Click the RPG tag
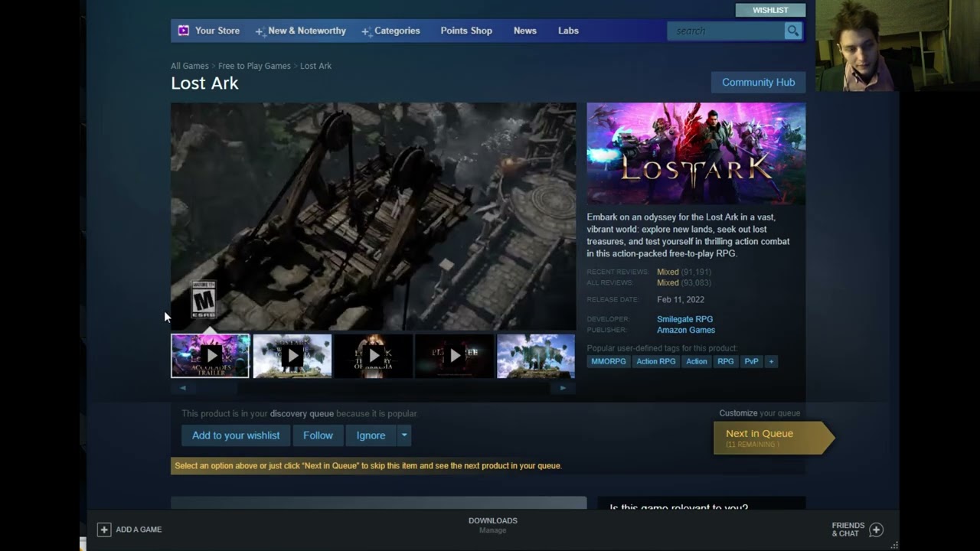Viewport: 980px width, 551px height. coord(725,361)
